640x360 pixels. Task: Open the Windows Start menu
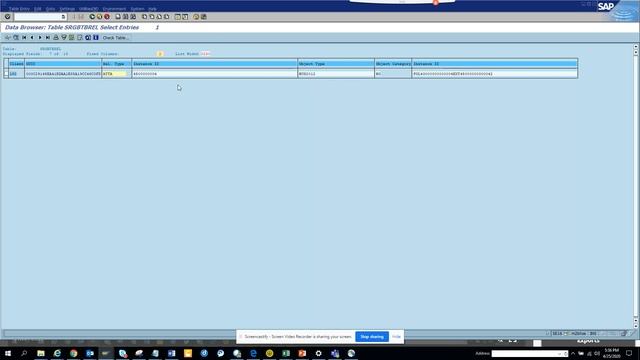tap(8, 353)
